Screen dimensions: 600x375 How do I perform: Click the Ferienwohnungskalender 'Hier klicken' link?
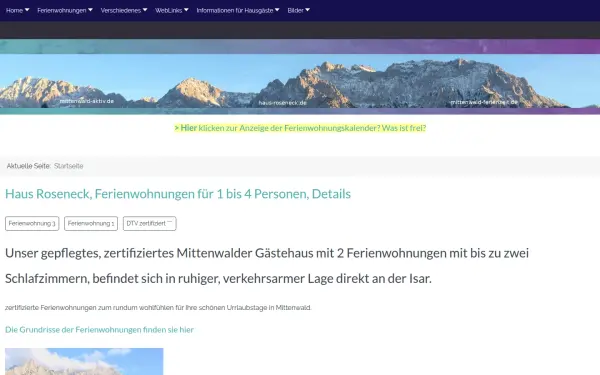click(300, 128)
